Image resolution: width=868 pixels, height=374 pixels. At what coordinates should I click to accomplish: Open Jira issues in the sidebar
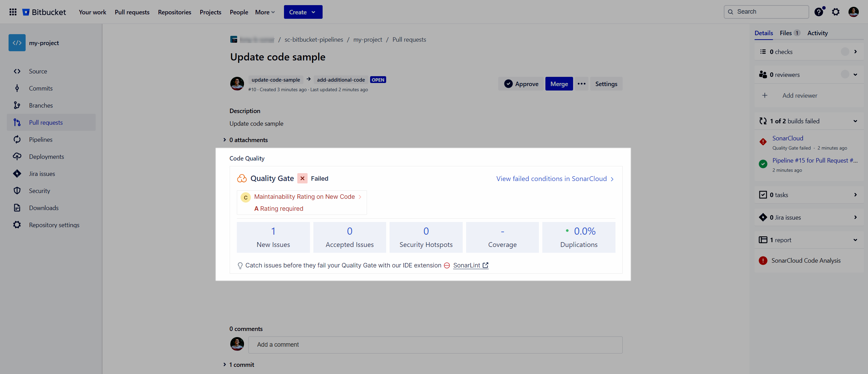pyautogui.click(x=51, y=174)
